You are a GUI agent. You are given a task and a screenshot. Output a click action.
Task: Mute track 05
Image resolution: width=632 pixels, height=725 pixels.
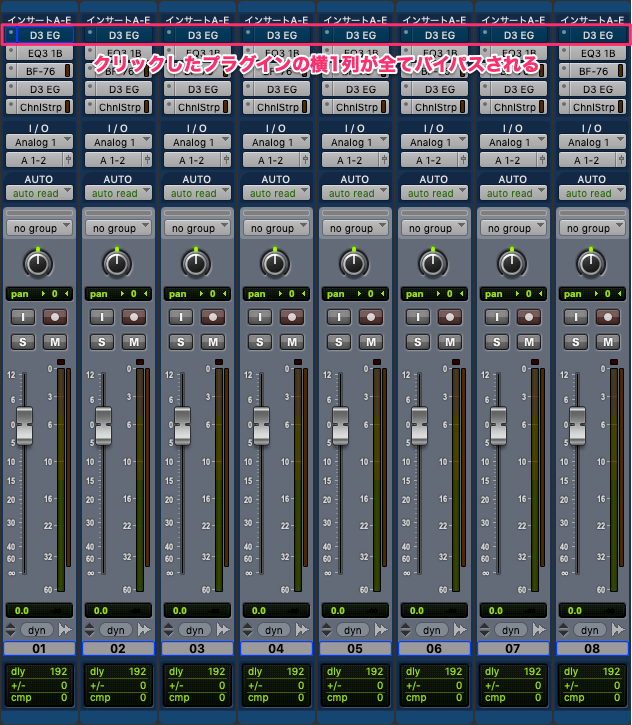(x=372, y=342)
